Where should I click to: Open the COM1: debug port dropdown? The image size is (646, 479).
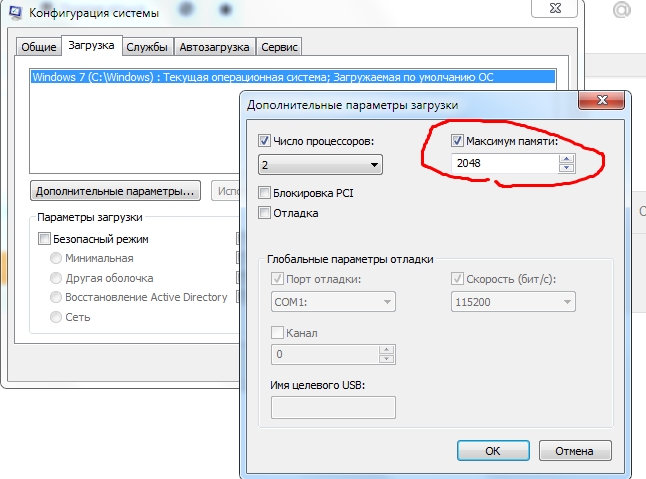pyautogui.click(x=333, y=302)
